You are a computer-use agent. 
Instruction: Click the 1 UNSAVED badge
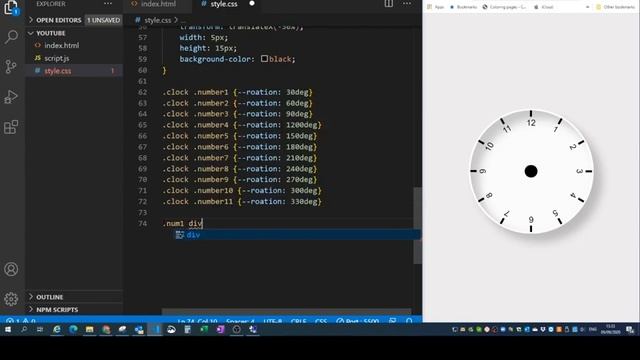[x=104, y=20]
